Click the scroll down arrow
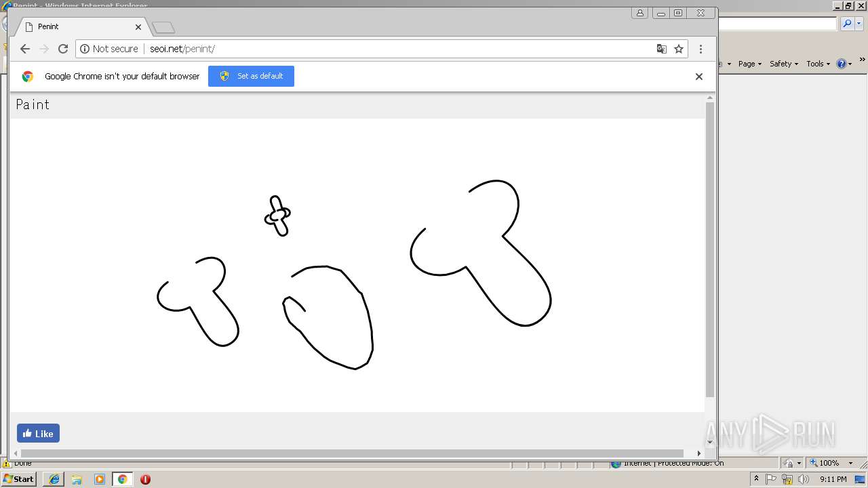 click(710, 442)
